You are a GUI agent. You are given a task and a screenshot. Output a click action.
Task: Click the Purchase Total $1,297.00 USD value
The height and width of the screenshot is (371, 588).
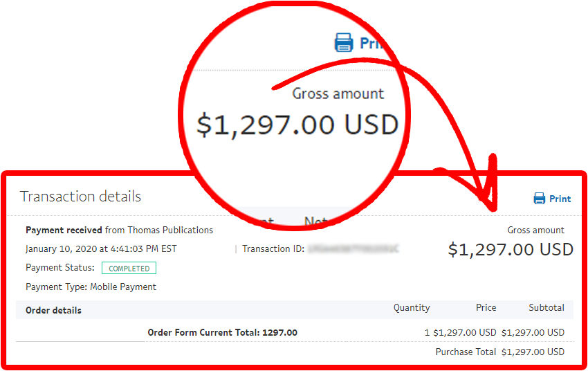coord(533,352)
